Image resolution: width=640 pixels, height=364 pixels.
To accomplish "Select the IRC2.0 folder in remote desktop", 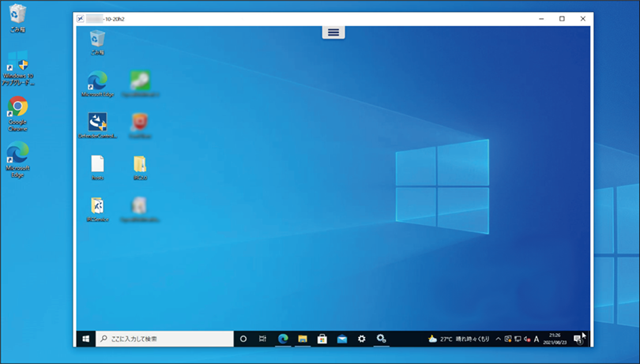I will point(140,167).
